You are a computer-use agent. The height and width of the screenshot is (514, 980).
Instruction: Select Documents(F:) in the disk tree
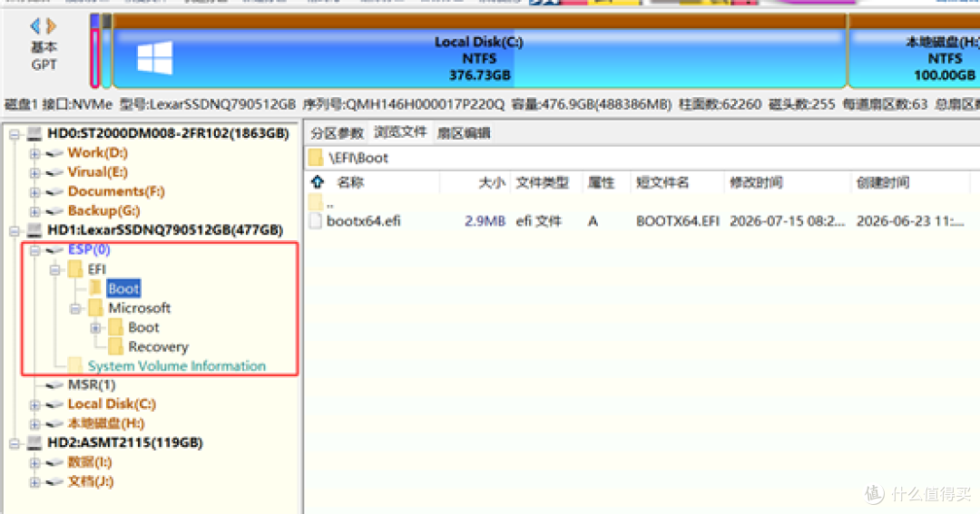tap(116, 191)
